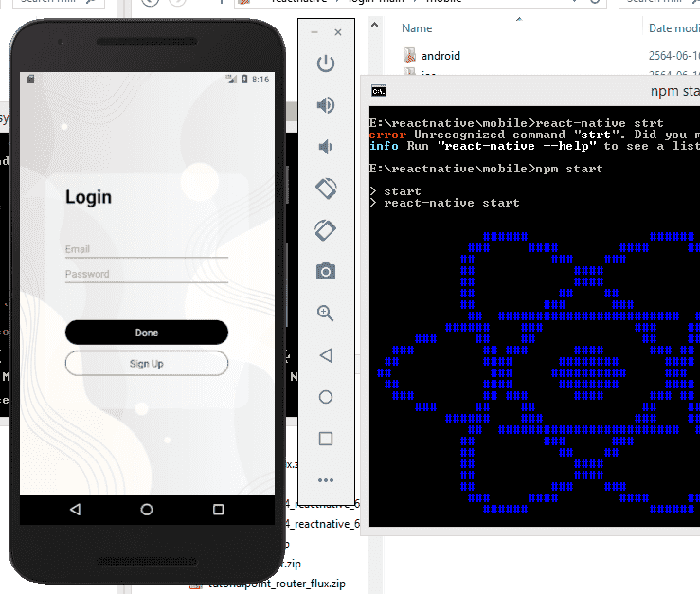Focus the Email input field
Viewport: 700px width, 594px height.
(x=147, y=249)
